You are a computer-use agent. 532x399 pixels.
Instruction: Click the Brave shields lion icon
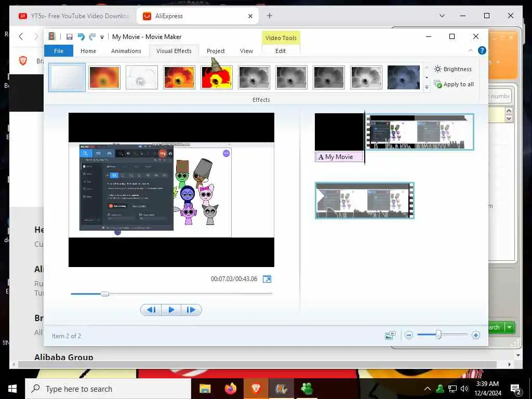pyautogui.click(x=23, y=61)
